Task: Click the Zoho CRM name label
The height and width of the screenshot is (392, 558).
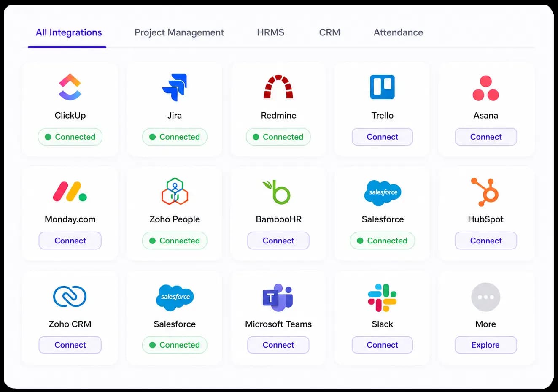Action: click(x=70, y=324)
